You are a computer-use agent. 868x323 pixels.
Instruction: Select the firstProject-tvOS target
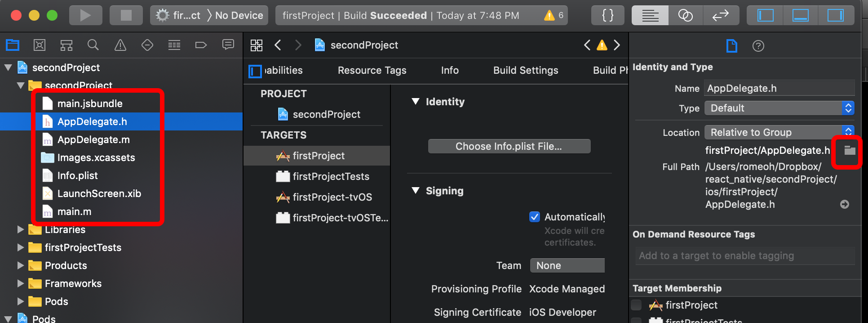click(332, 197)
